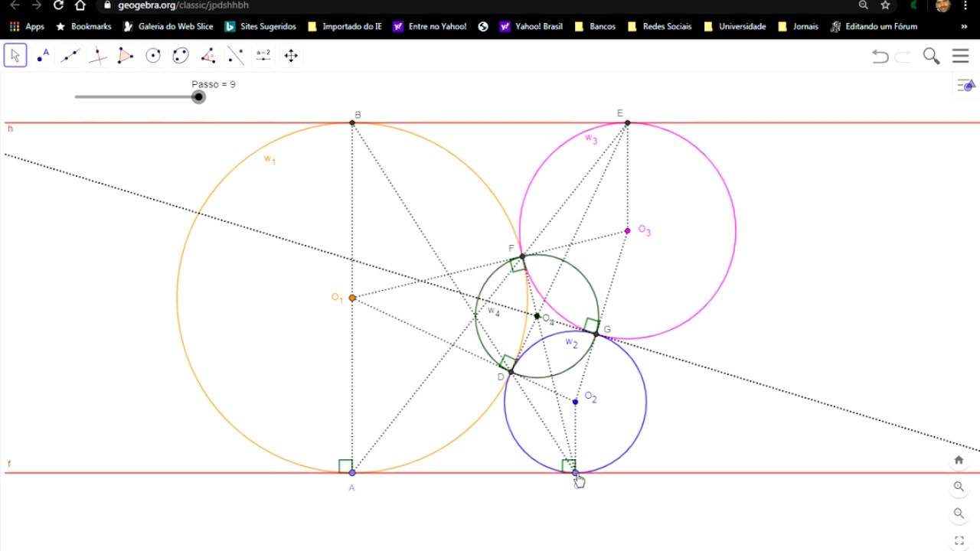This screenshot has height=551, width=980.
Task: Click the browser address bar URL
Action: [x=183, y=5]
